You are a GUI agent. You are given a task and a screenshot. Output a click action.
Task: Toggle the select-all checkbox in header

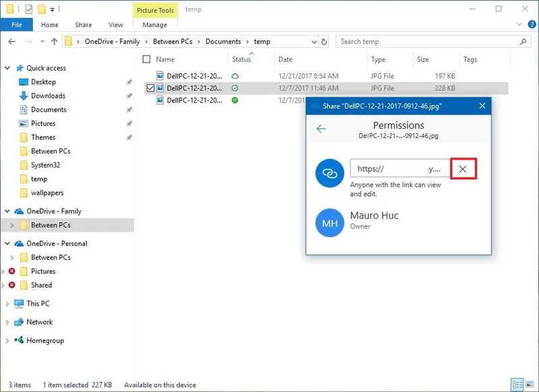point(146,59)
